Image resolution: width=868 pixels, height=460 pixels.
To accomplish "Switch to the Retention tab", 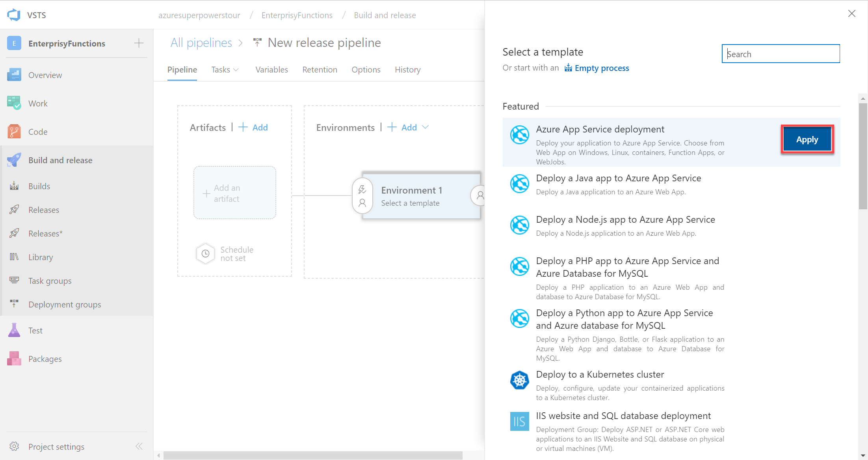I will 320,70.
